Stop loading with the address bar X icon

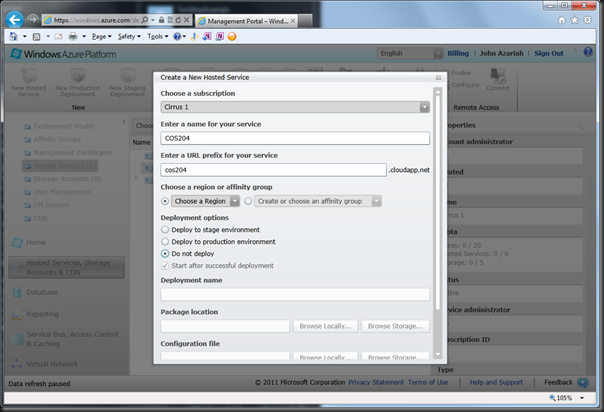click(186, 20)
